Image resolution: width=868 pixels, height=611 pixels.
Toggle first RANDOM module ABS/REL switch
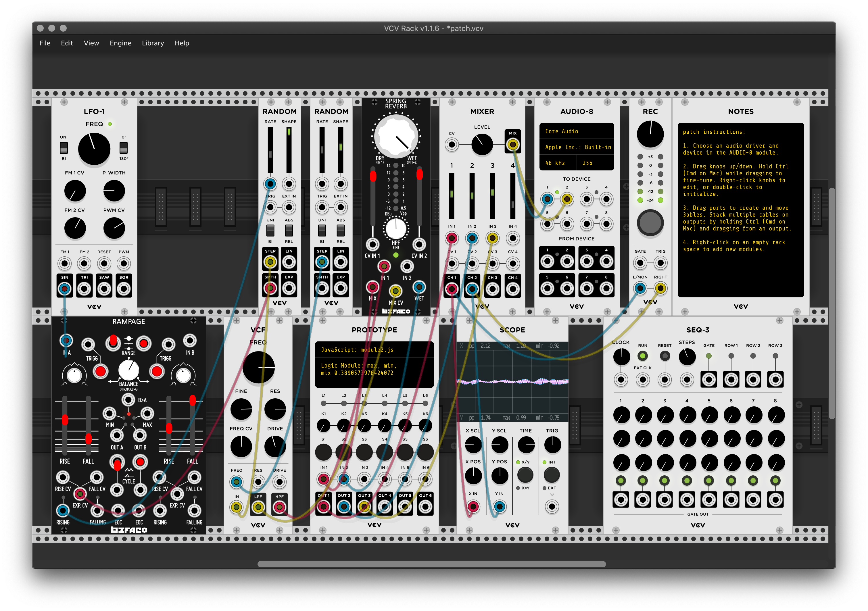(289, 230)
